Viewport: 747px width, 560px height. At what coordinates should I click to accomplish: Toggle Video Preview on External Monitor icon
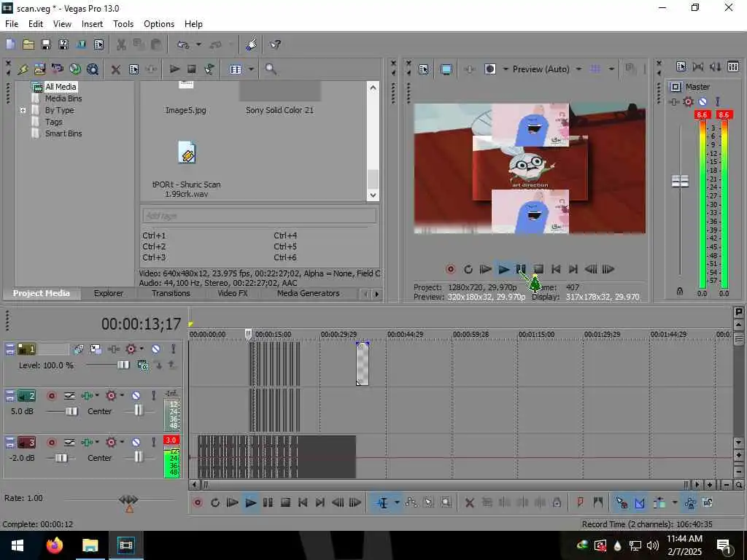(x=446, y=69)
